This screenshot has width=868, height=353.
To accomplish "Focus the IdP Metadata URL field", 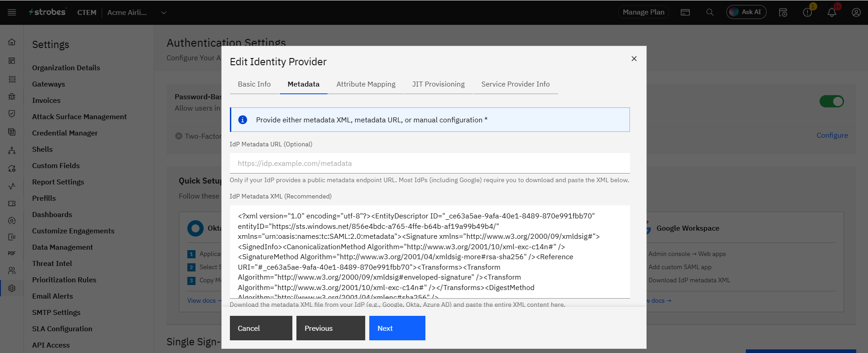I will 430,163.
